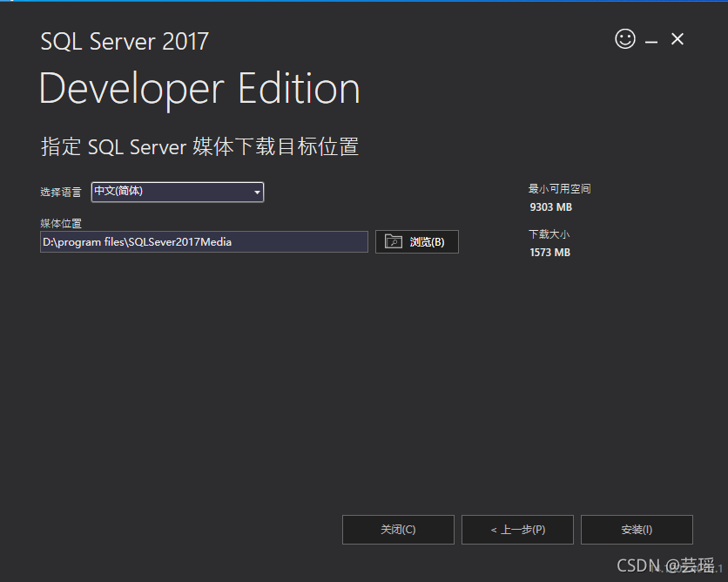Start installation with the 安装(I) button
The height and width of the screenshot is (582, 728).
[637, 530]
